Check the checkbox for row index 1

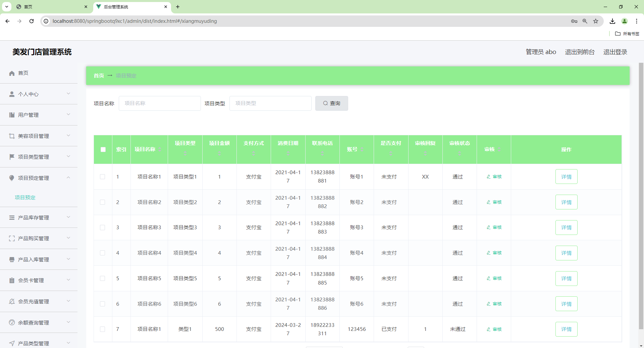point(103,177)
